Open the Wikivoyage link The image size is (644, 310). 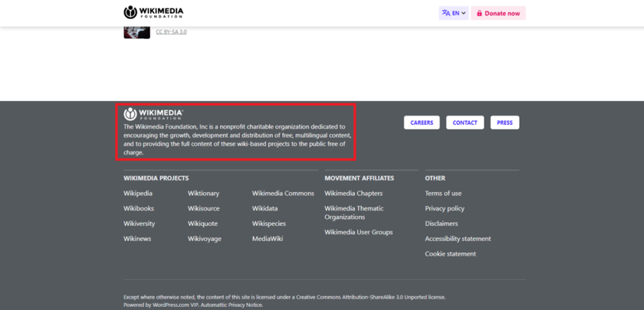tap(205, 239)
